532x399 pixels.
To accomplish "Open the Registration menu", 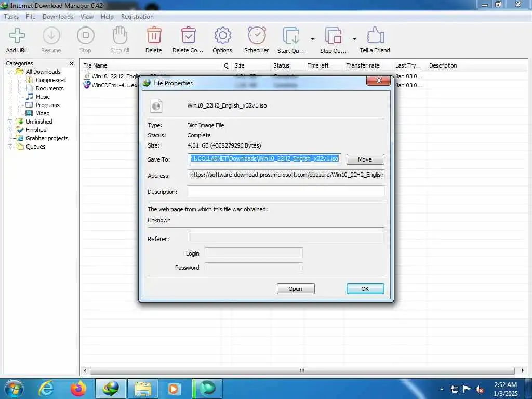I will (137, 17).
